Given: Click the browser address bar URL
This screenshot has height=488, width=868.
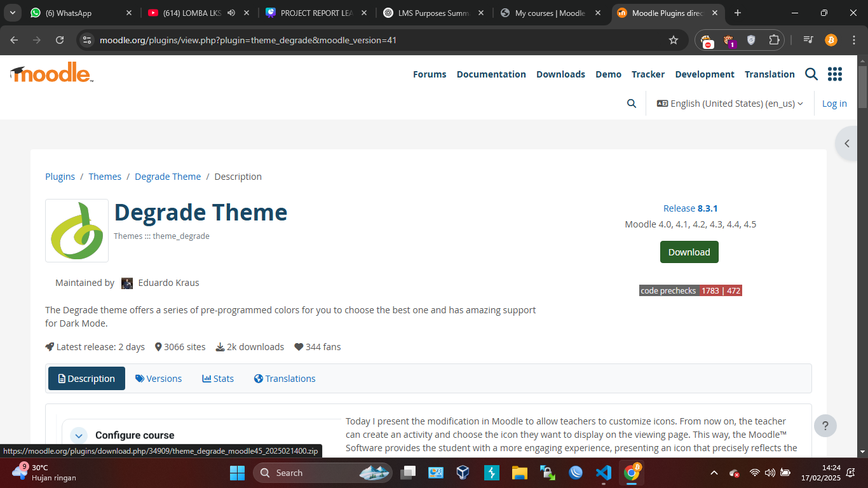Looking at the screenshot, I should coord(248,40).
